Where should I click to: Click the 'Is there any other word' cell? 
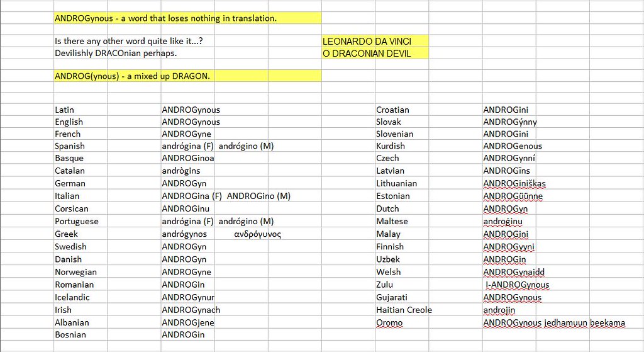[x=129, y=42]
